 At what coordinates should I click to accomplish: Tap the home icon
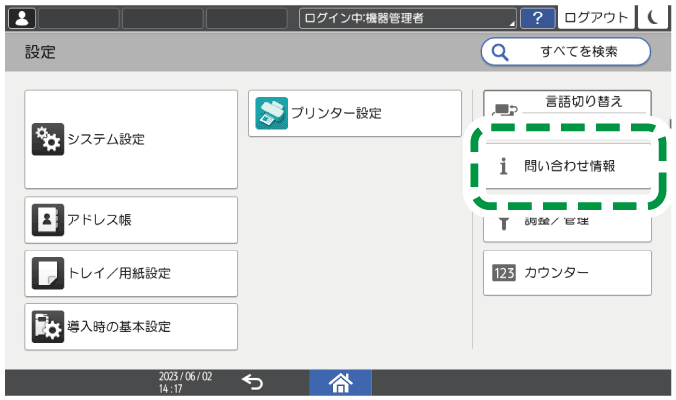(x=341, y=383)
